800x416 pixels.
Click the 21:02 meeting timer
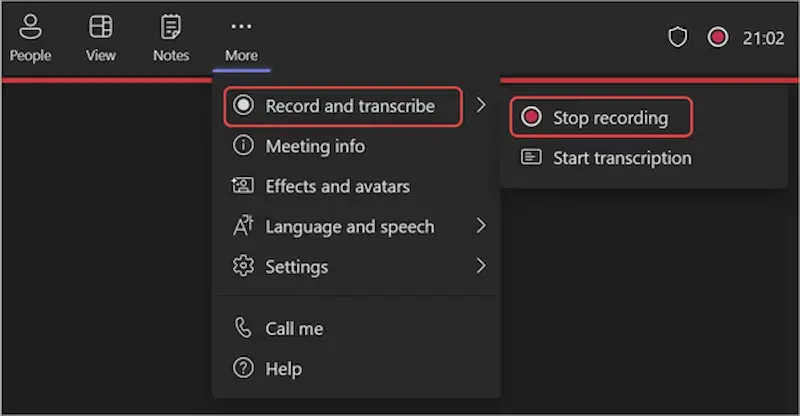click(x=763, y=38)
